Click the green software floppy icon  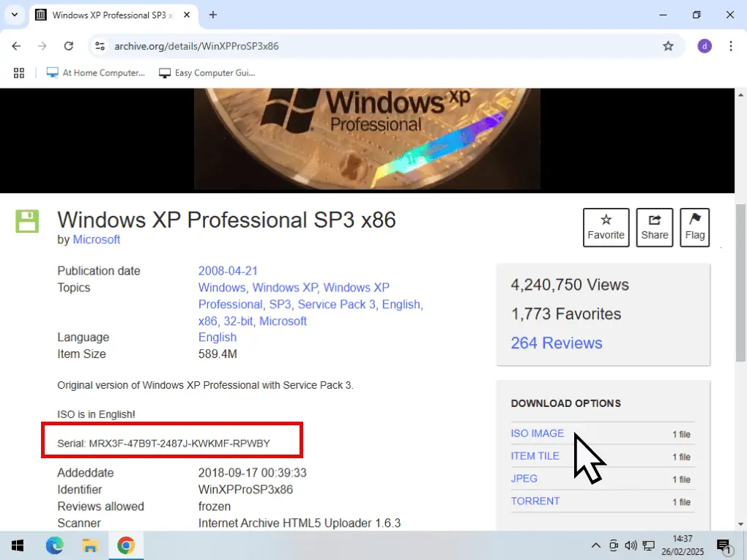pyautogui.click(x=27, y=221)
